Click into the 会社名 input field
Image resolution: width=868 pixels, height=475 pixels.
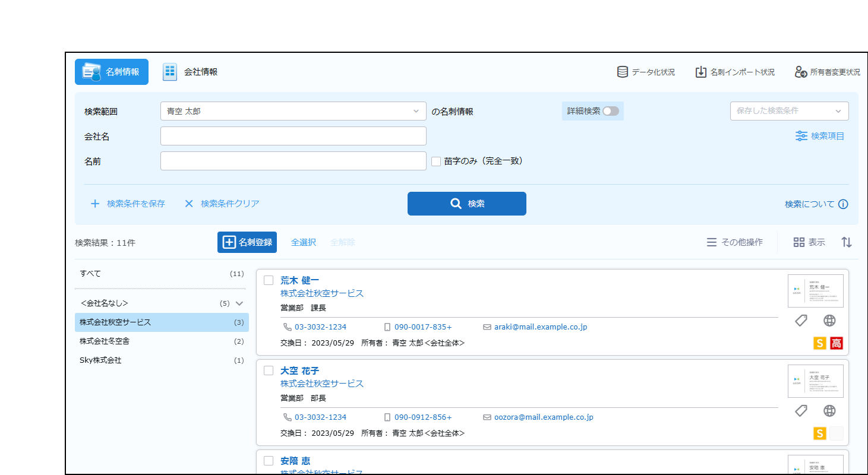(293, 136)
